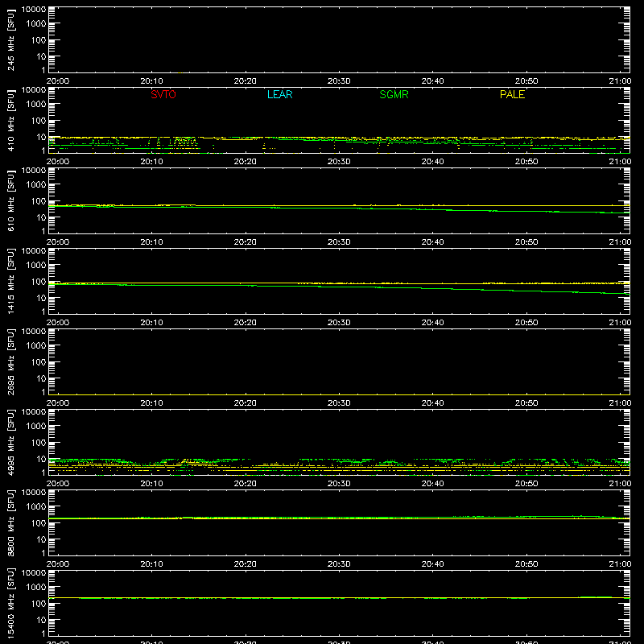Click 20:10 label of the 2695 MHz panel
Image resolution: width=644 pixels, height=644 pixels.
point(151,403)
